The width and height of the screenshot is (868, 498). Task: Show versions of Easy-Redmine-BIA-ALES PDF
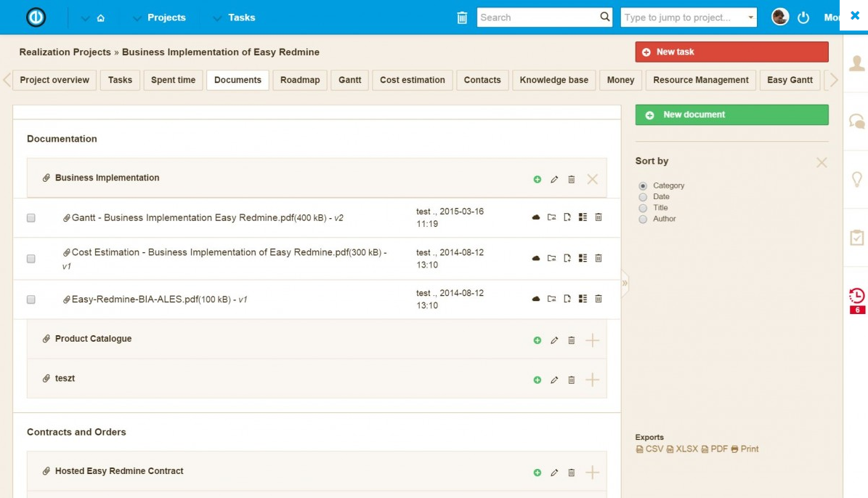tap(583, 299)
